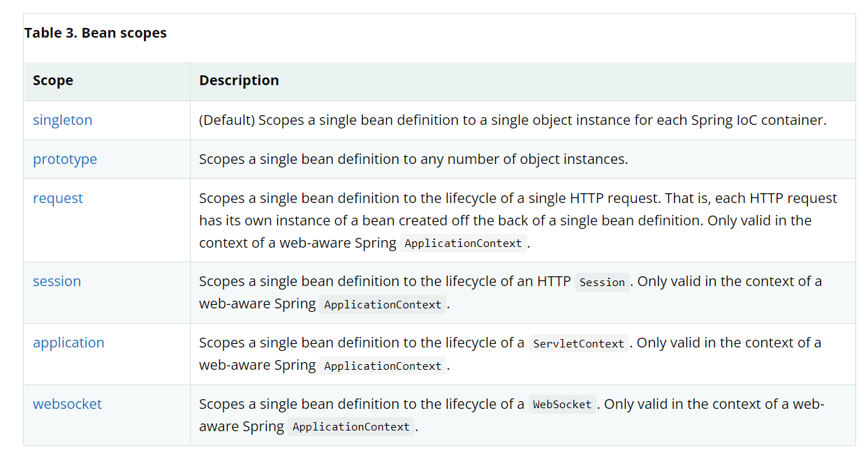Click ApplicationContext code in the session row
868x457 pixels.
383,305
